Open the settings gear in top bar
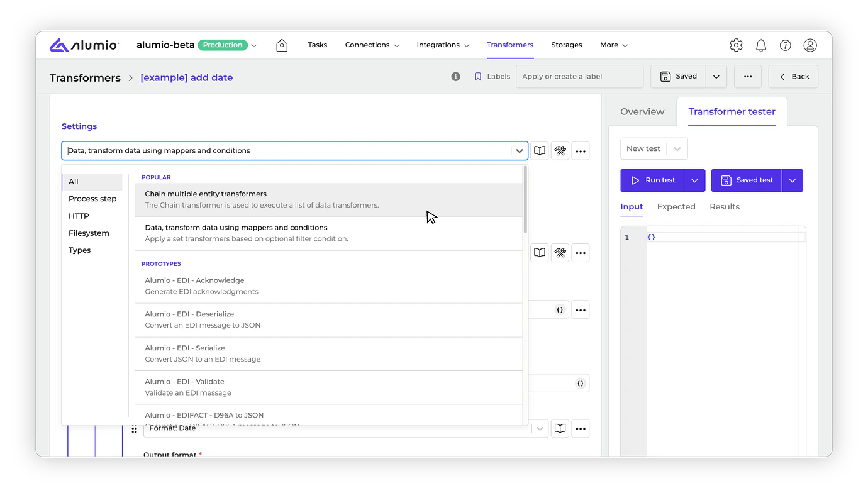The width and height of the screenshot is (868, 488). click(736, 45)
